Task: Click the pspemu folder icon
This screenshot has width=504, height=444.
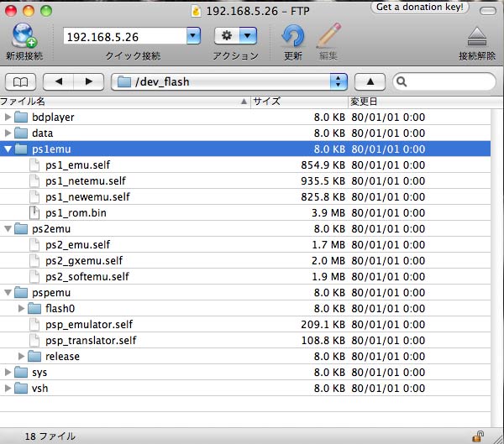Action: (x=21, y=292)
